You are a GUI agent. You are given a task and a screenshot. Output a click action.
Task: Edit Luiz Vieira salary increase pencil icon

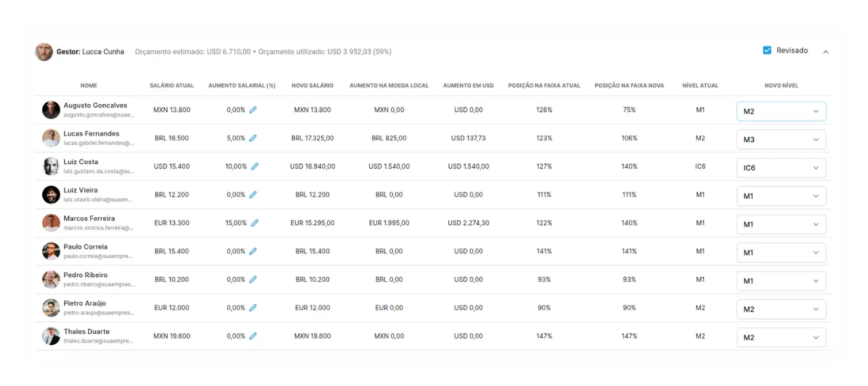pyautogui.click(x=253, y=195)
